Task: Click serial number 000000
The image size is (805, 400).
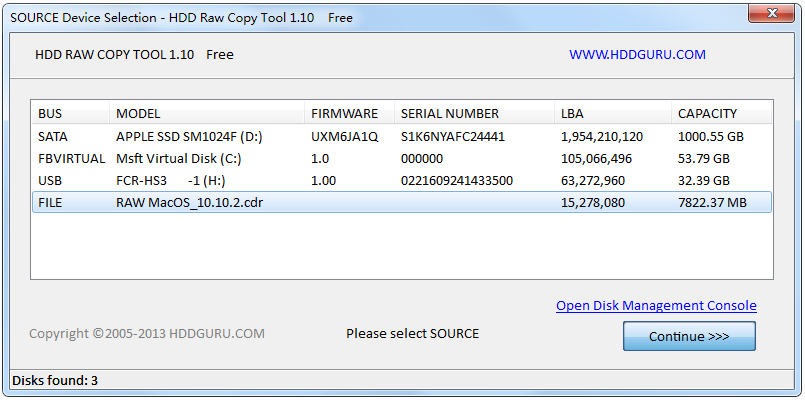Action: point(421,159)
